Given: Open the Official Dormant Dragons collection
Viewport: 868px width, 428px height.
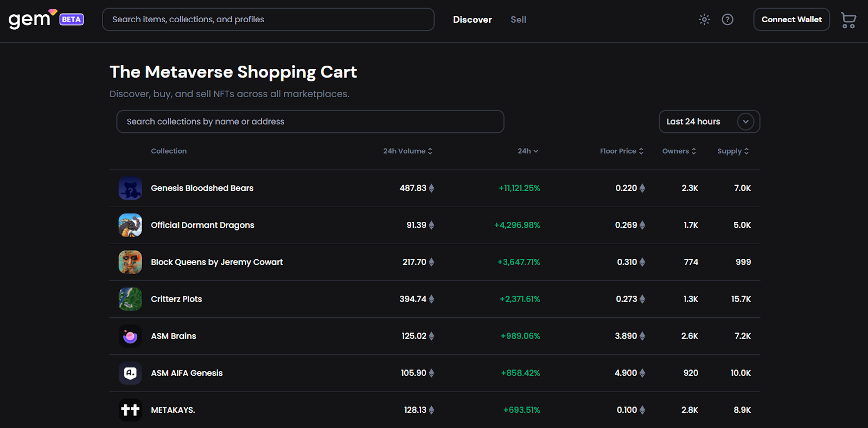Looking at the screenshot, I should (x=202, y=225).
